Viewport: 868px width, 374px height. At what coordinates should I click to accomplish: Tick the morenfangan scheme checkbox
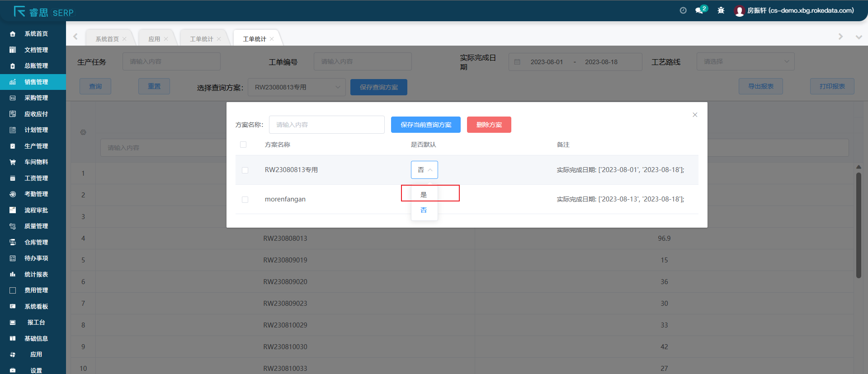[245, 200]
